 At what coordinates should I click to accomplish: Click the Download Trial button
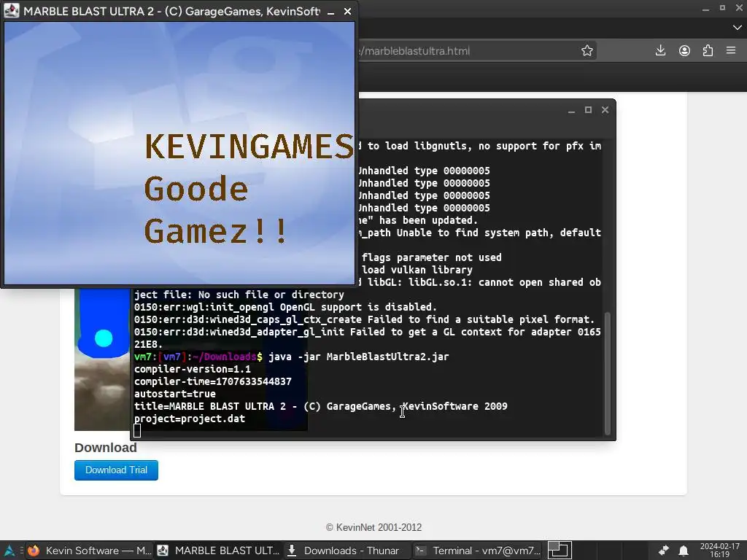[116, 470]
